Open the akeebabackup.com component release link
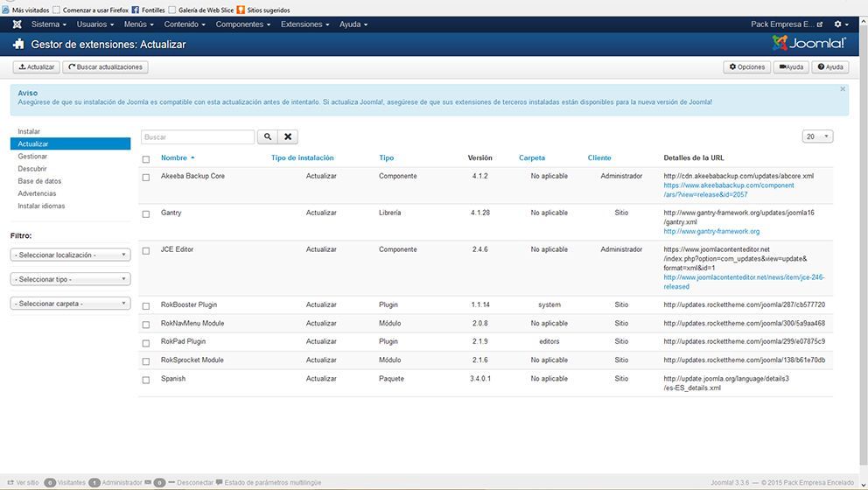The height and width of the screenshot is (490, 868). 729,190
